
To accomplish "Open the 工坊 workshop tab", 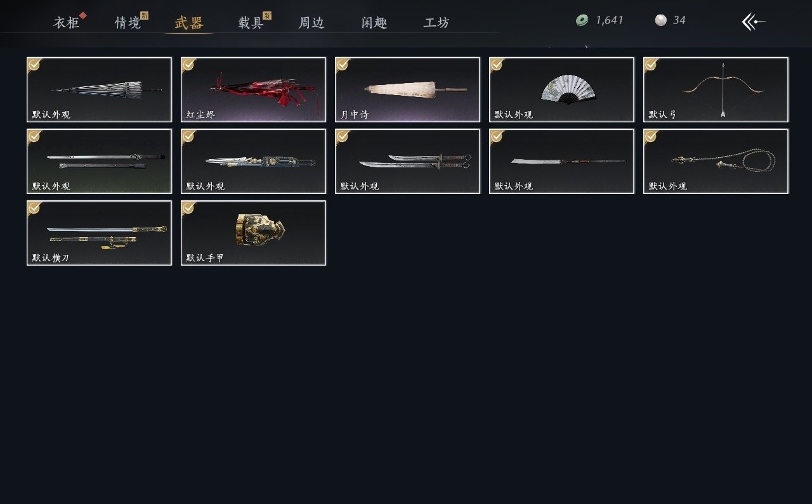I will point(436,23).
